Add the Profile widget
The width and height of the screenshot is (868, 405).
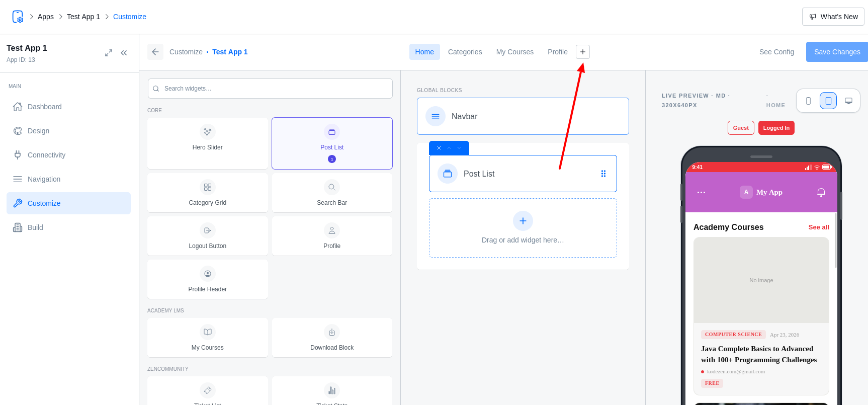tap(332, 236)
